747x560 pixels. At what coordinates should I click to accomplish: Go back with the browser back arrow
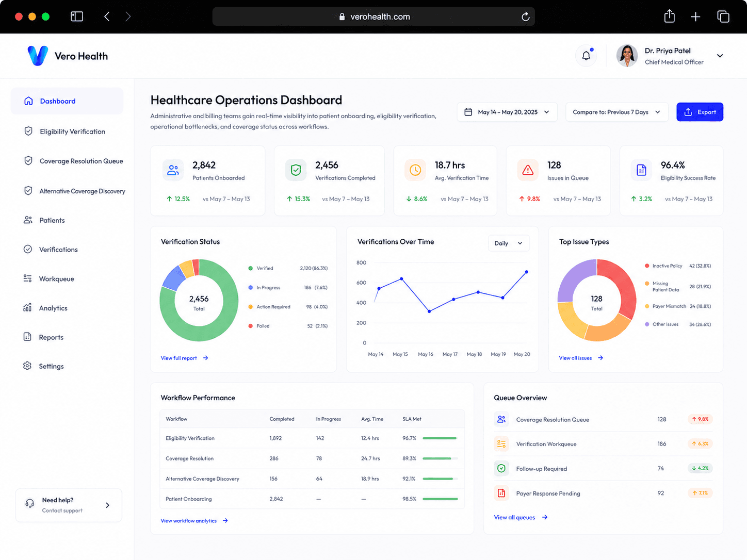pos(107,17)
